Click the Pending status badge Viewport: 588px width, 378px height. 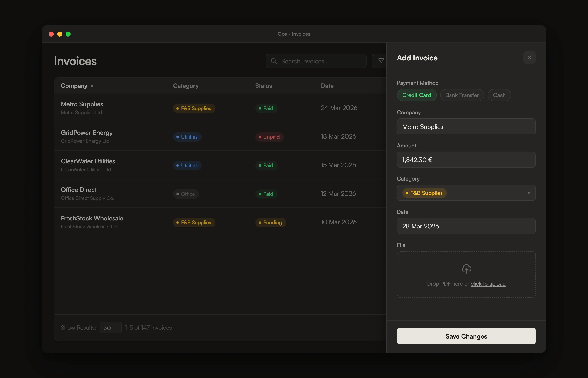(270, 223)
